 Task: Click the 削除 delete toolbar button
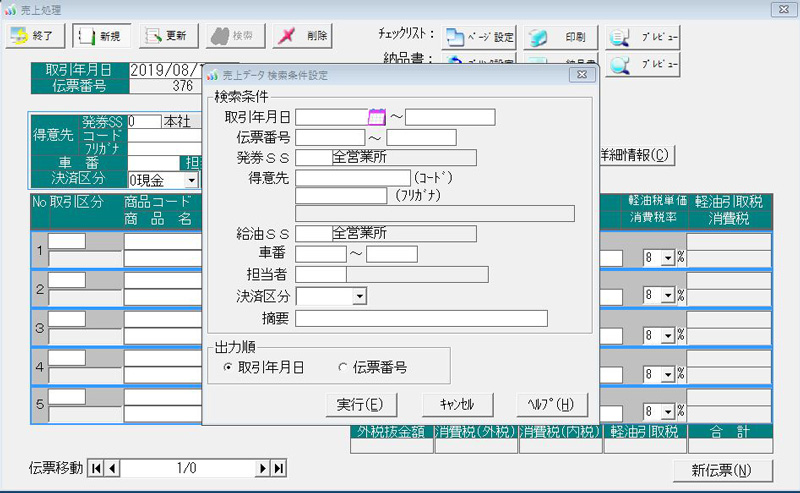pos(302,36)
